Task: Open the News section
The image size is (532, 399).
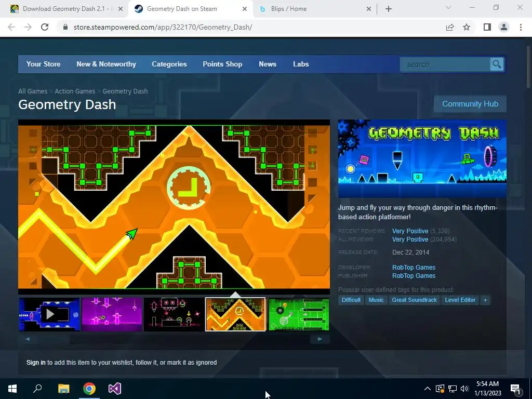Action: pyautogui.click(x=268, y=64)
